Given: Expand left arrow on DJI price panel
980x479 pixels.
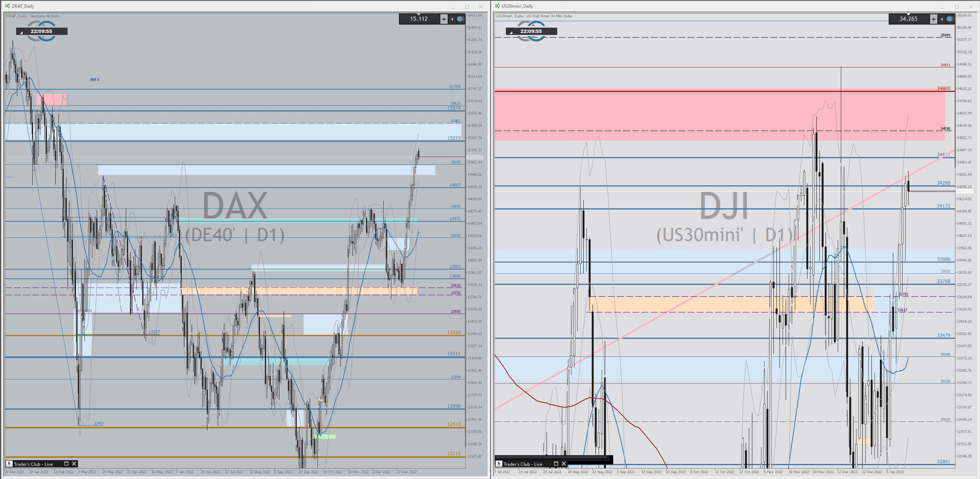Looking at the screenshot, I should [x=941, y=19].
